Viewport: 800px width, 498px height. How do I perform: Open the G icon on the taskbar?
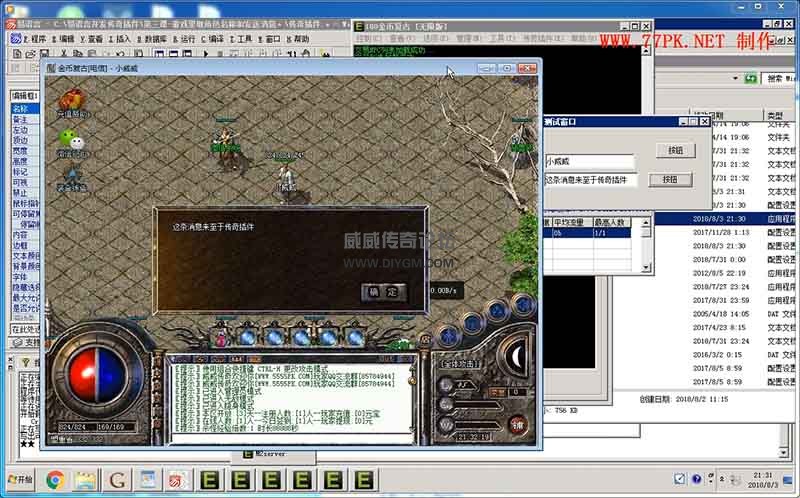(x=117, y=480)
